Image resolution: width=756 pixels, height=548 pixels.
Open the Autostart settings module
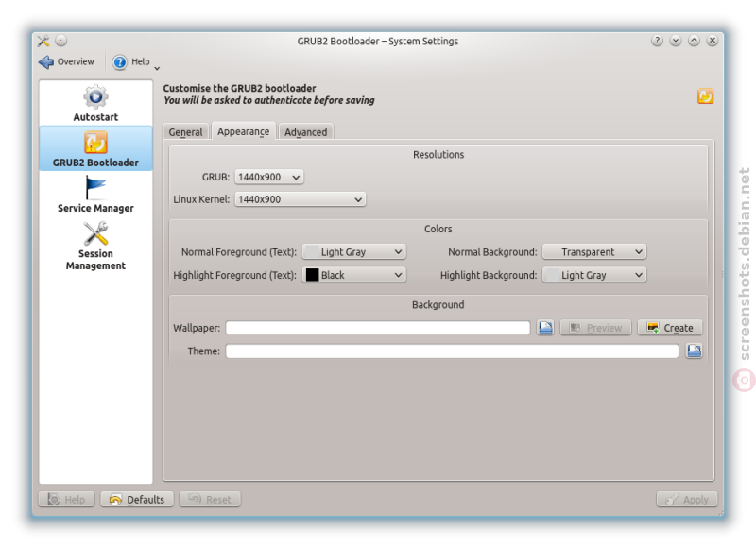(95, 103)
